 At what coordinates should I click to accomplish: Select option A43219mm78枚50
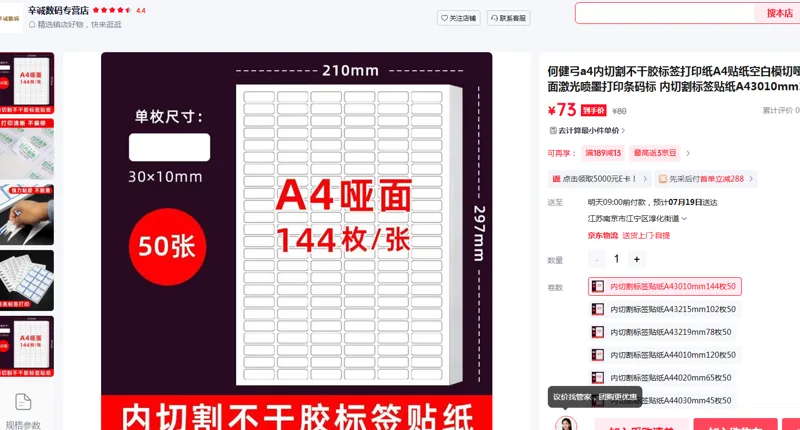click(x=662, y=332)
